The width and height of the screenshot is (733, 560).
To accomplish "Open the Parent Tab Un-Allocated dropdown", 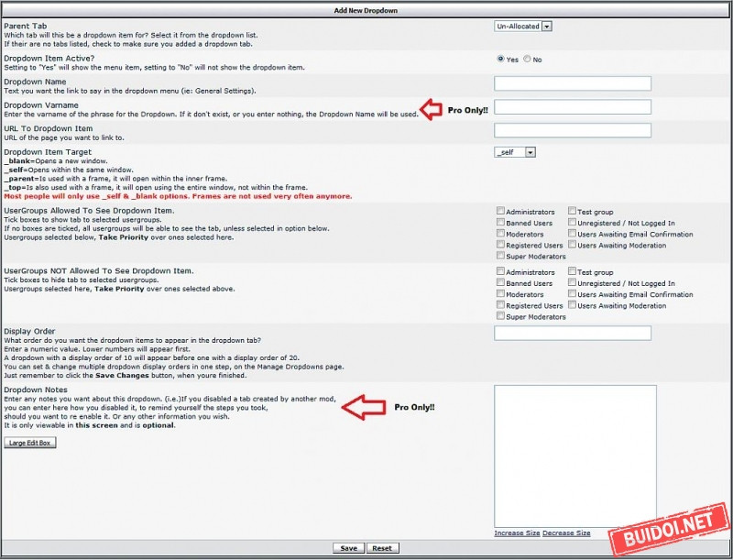I will [x=523, y=27].
